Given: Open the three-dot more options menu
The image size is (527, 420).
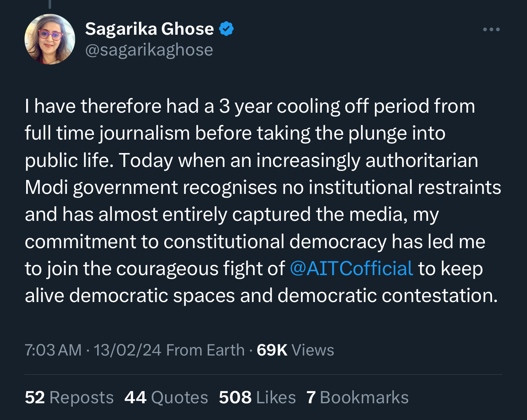Looking at the screenshot, I should pyautogui.click(x=491, y=29).
